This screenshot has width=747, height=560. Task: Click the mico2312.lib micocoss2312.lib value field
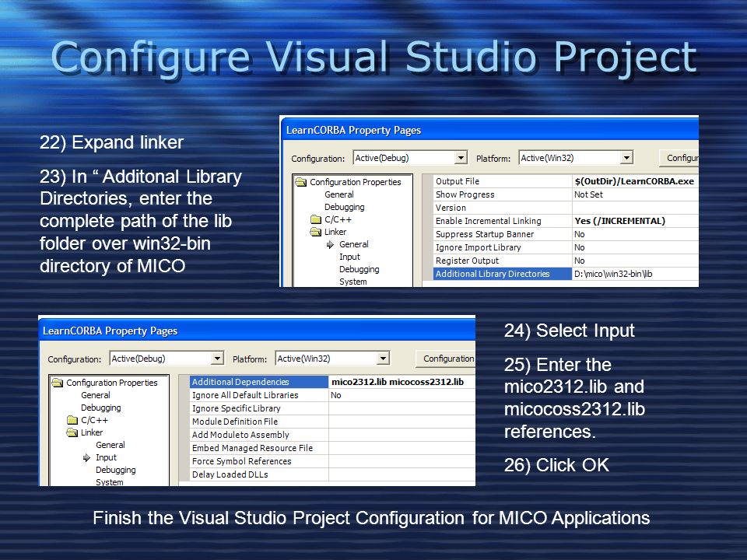[x=402, y=382]
